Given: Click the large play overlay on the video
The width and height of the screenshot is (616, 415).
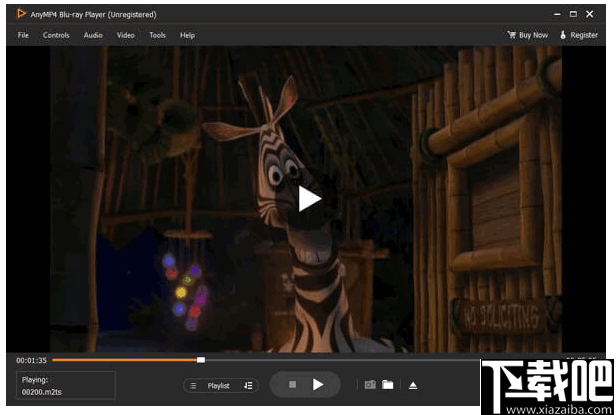Looking at the screenshot, I should [309, 198].
